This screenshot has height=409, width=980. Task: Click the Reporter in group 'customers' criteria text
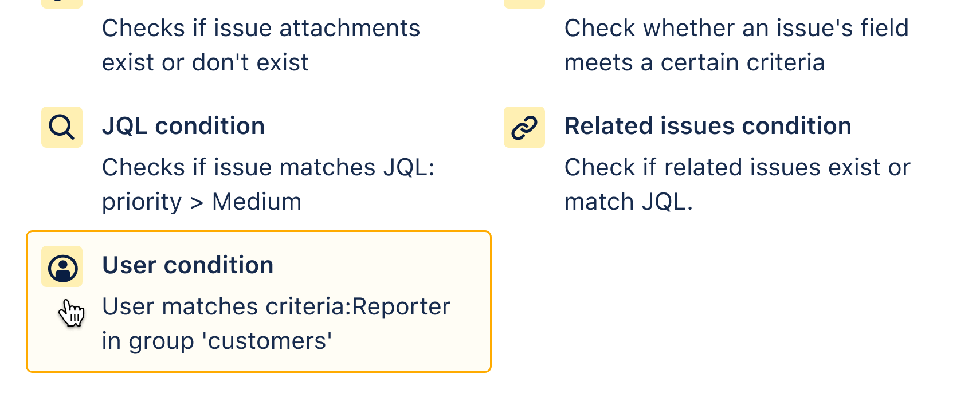276,323
